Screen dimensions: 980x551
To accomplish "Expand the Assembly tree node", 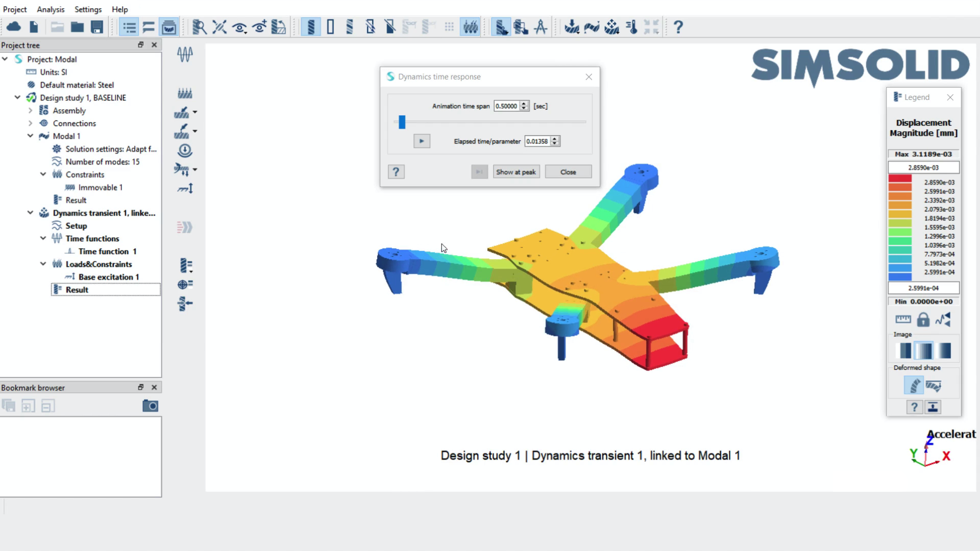I will pyautogui.click(x=30, y=111).
